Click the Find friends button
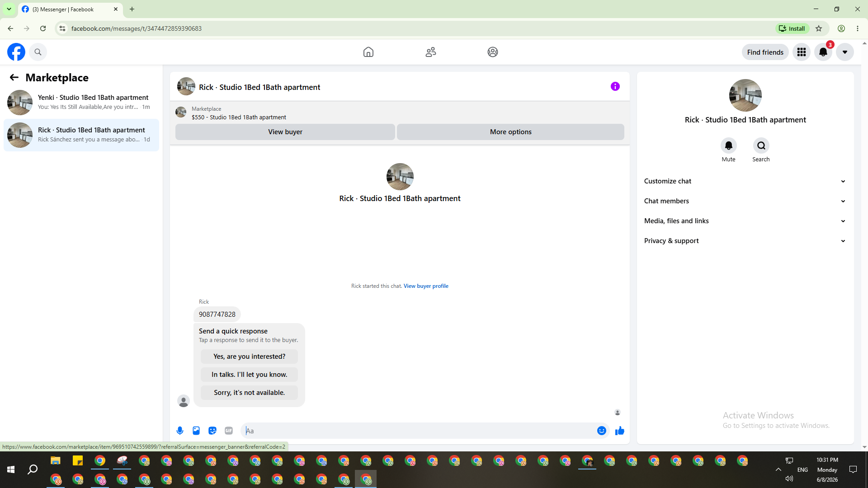The width and height of the screenshot is (868, 488). click(765, 52)
